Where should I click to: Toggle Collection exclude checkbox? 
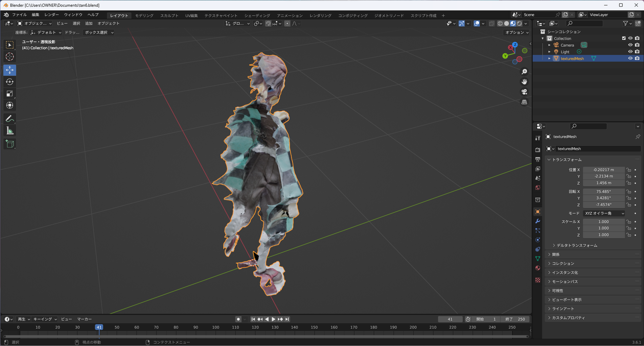click(624, 38)
